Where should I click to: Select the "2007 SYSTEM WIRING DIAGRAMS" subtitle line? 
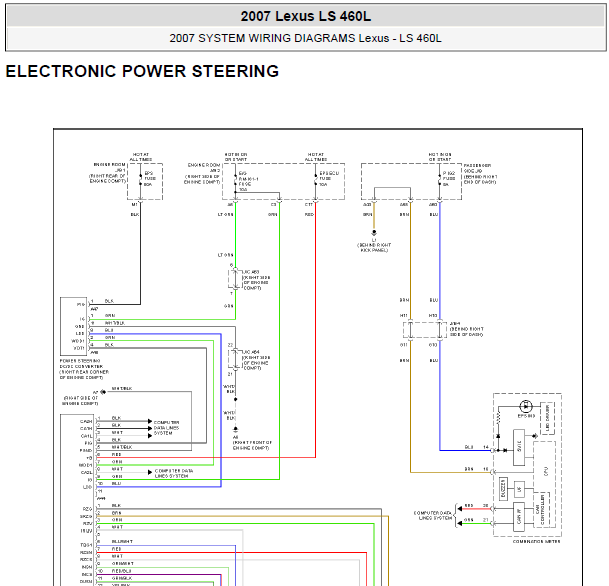(x=305, y=38)
